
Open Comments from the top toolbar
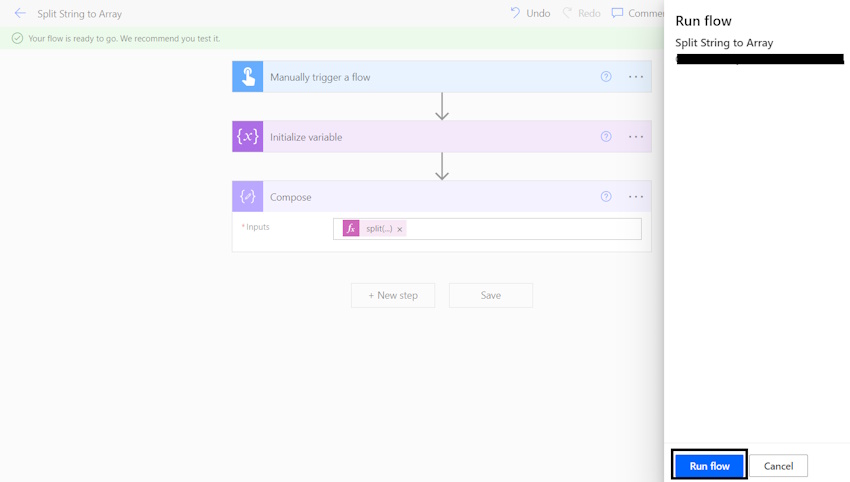point(638,13)
